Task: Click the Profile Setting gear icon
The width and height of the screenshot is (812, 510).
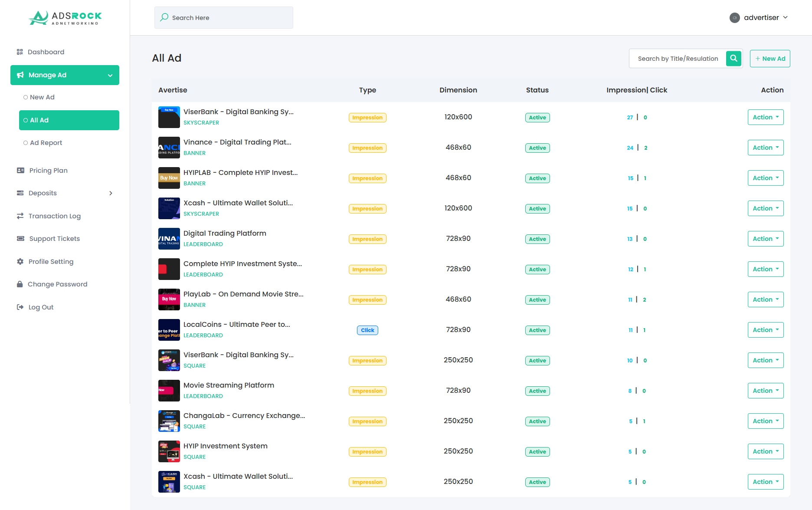Action: [x=20, y=262]
